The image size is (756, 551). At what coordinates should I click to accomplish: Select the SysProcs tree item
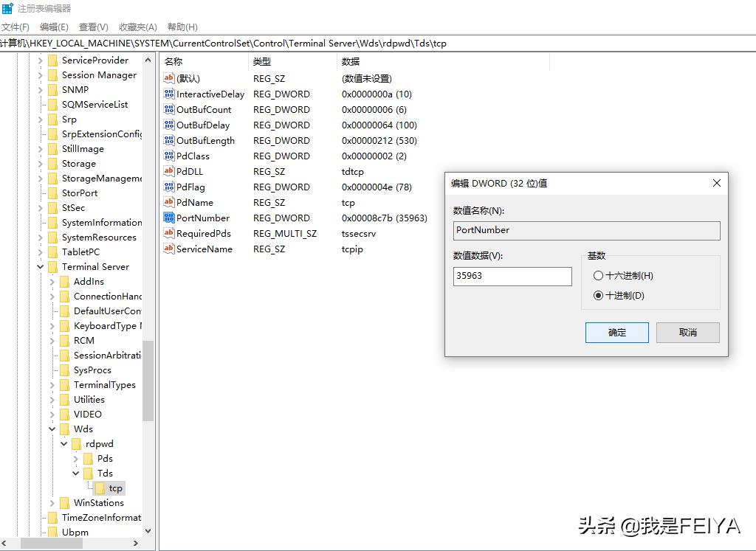[x=92, y=370]
